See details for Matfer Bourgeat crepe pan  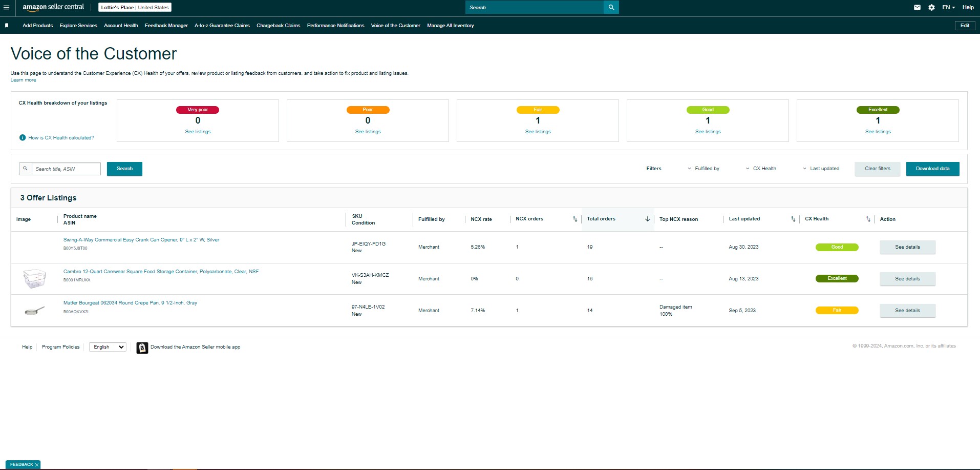[908, 311]
